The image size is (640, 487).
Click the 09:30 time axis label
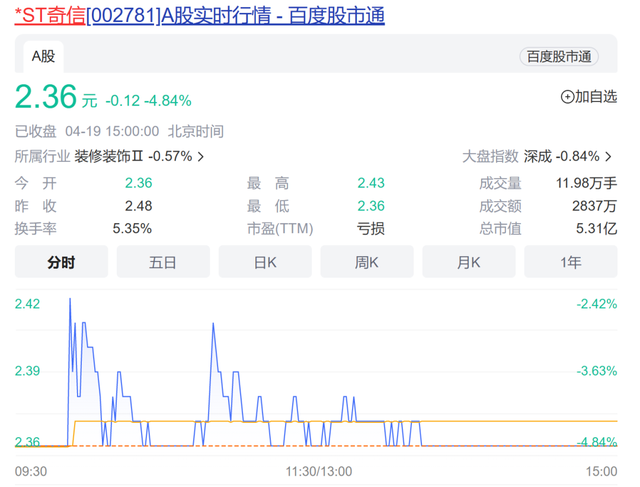pos(31,471)
